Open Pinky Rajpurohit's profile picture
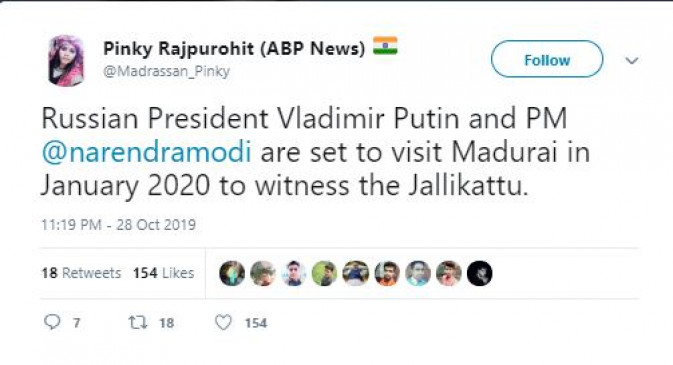Viewport: 673px width, 365px height. pos(66,61)
